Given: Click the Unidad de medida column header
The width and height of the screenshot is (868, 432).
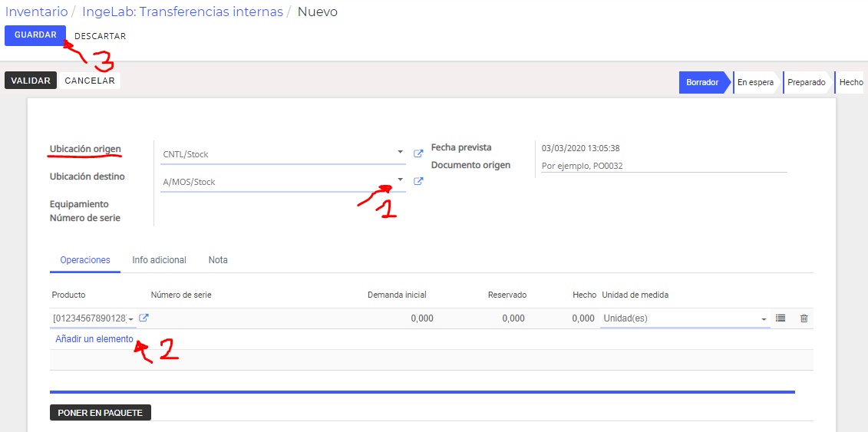Looking at the screenshot, I should pos(635,295).
